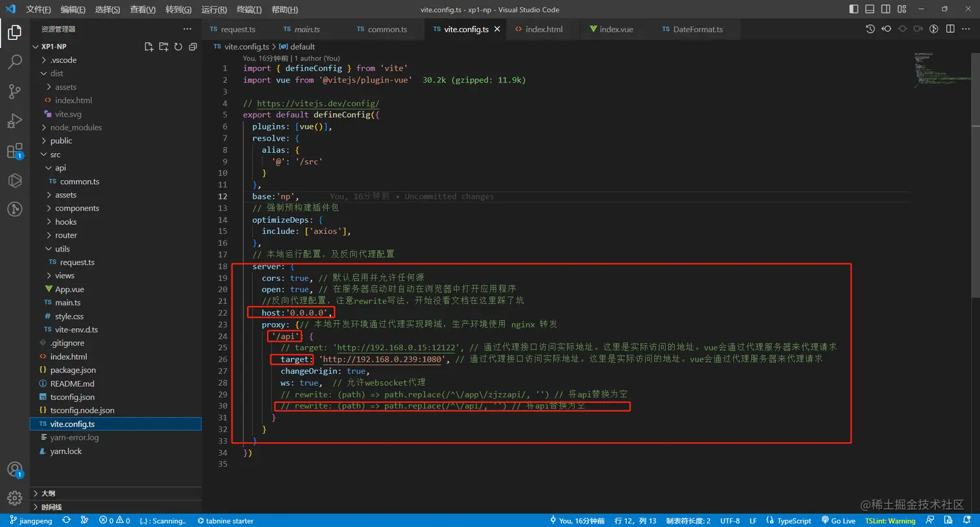Toggle bottom panel layout icon
This screenshot has height=527, width=980.
[x=870, y=9]
